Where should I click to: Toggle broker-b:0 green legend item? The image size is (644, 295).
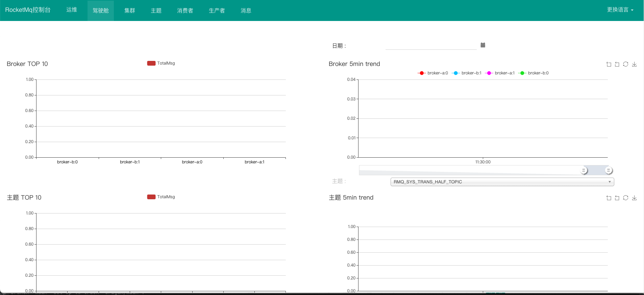pyautogui.click(x=534, y=73)
